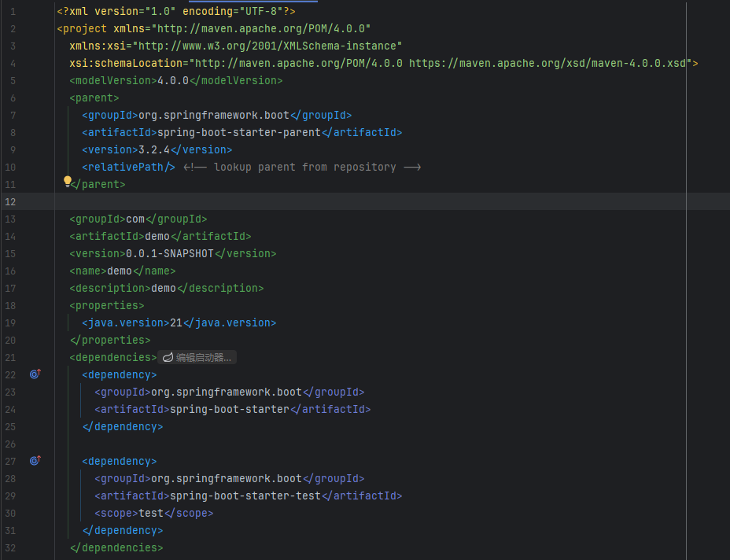Click the gutter icon next to spring-boot-starter dependency

[35, 374]
